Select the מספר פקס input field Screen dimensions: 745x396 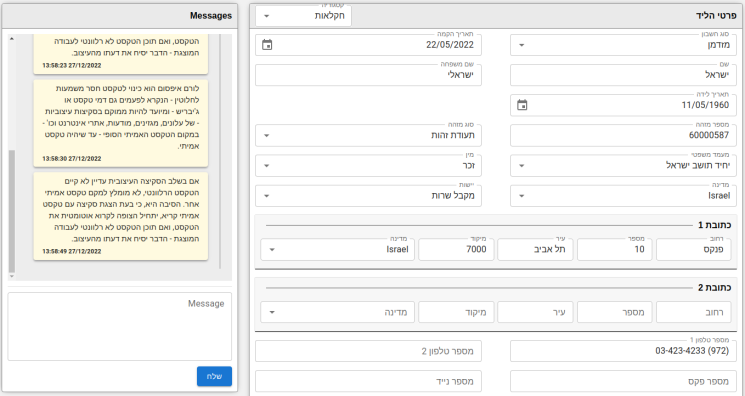[x=623, y=381]
